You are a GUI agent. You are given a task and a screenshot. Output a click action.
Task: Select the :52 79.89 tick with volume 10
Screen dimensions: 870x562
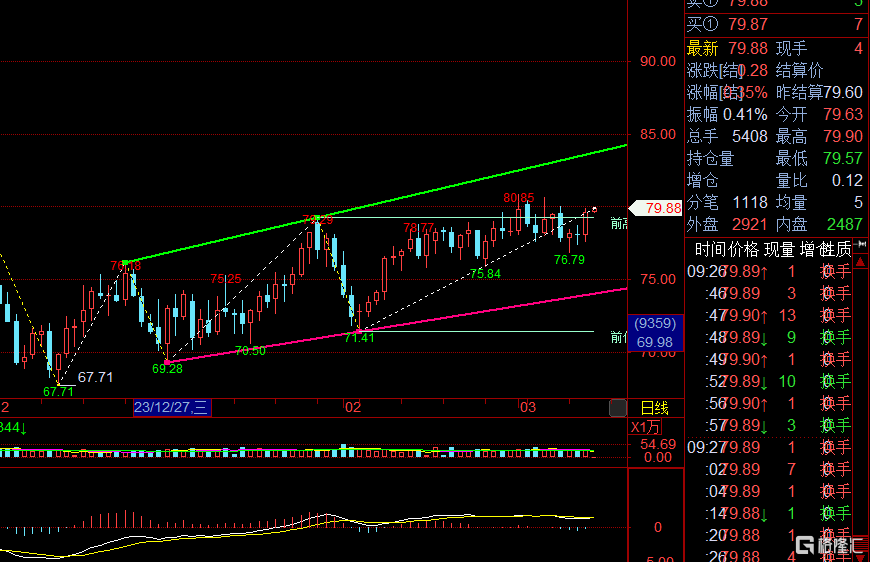[769, 381]
